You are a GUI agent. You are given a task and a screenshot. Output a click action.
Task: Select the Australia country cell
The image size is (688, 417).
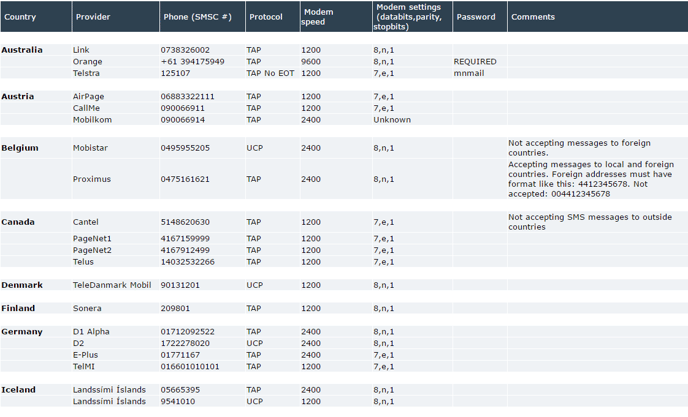point(22,50)
